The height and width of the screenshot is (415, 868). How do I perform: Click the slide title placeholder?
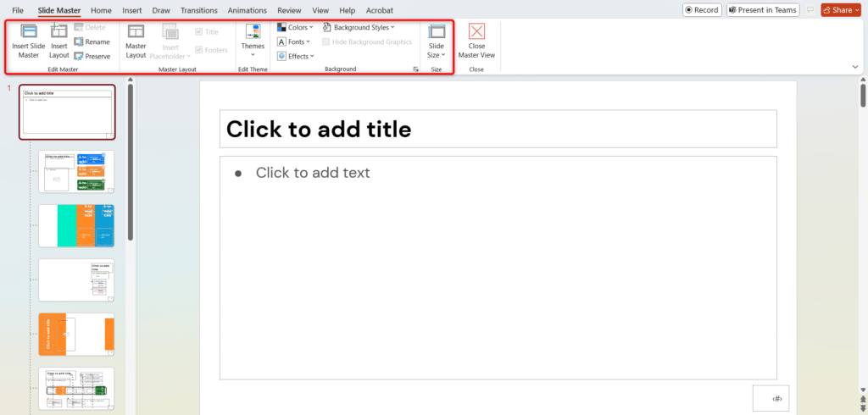pos(498,129)
